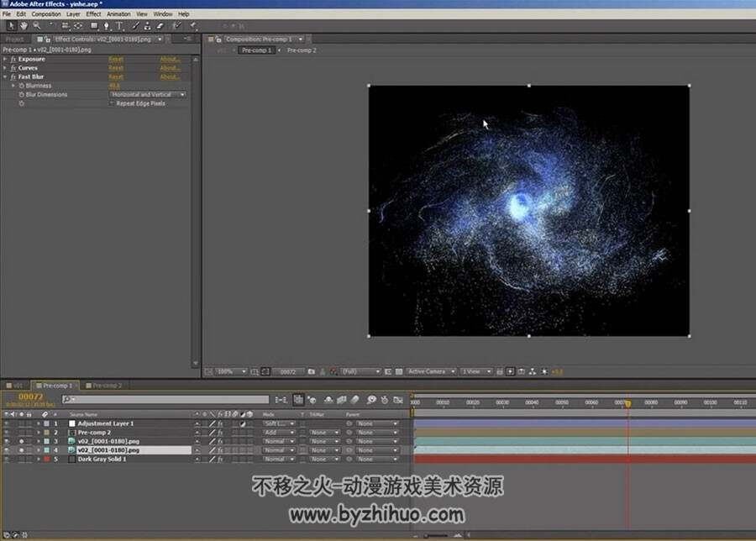Screen dimensions: 756x541
Task: Hide Adjustment Layer 1 eye toggle
Action: coord(6,423)
